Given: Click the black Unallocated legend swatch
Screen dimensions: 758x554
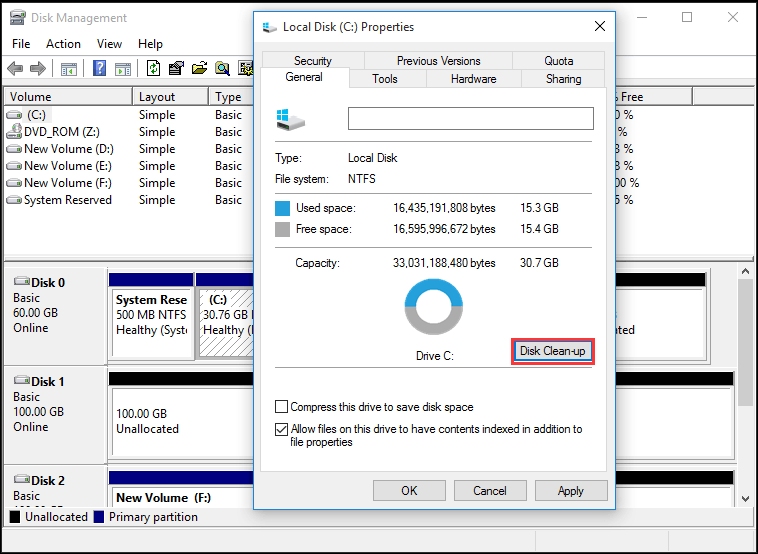Looking at the screenshot, I should click(15, 517).
